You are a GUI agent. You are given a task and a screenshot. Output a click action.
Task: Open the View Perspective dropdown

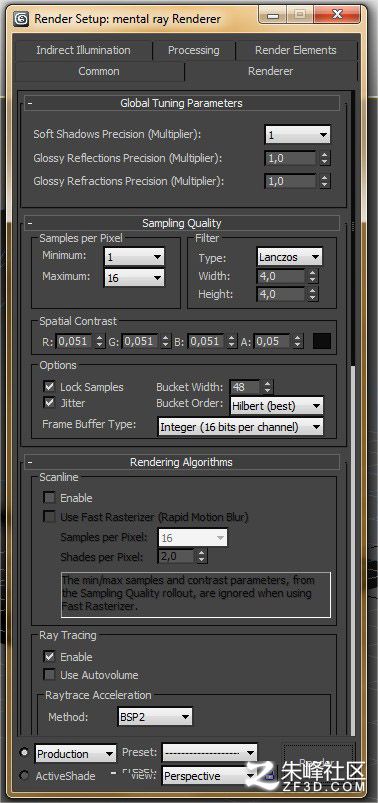tap(209, 776)
